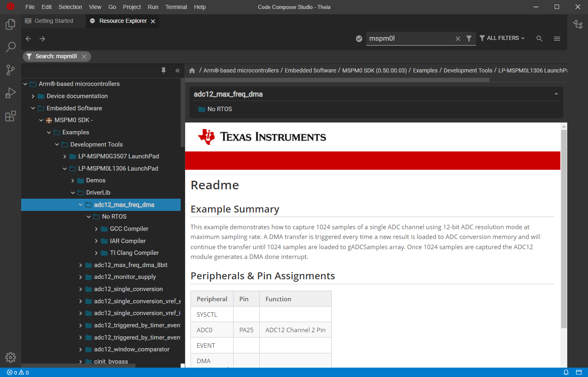Open the Run and Debug view
The height and width of the screenshot is (377, 588).
[x=11, y=93]
